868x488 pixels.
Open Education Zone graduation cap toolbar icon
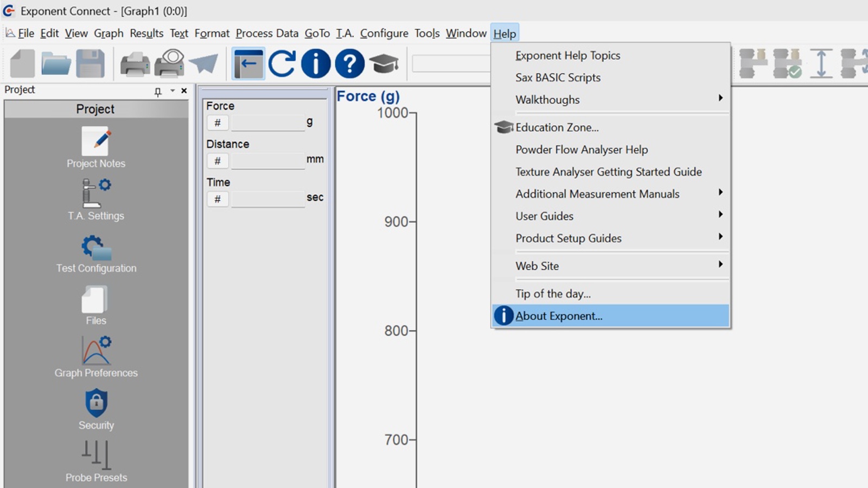click(x=384, y=63)
